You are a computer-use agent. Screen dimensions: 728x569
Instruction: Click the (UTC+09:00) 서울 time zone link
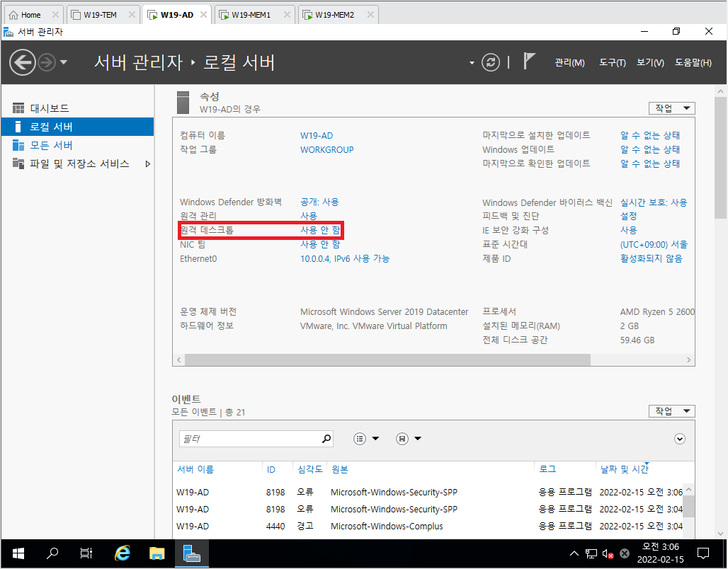click(654, 244)
